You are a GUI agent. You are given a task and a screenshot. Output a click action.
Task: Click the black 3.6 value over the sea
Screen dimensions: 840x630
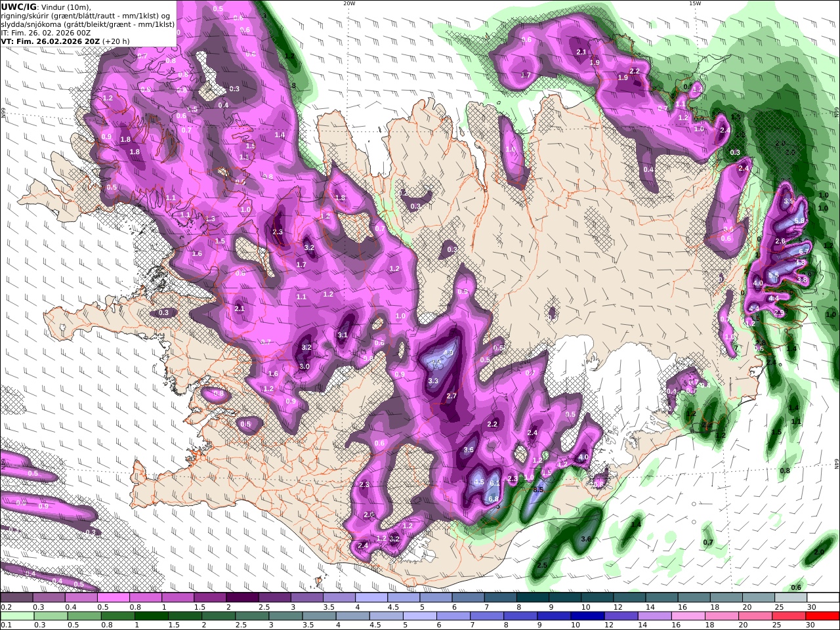[587, 539]
